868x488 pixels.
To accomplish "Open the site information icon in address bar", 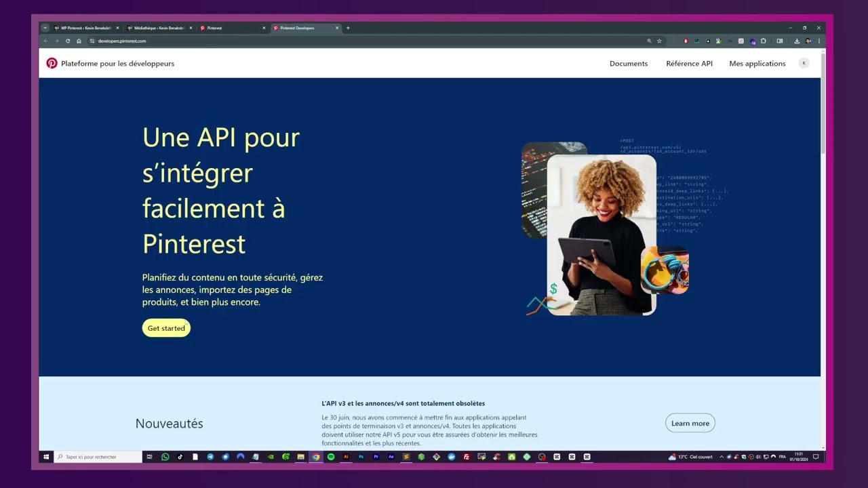I will pos(92,41).
